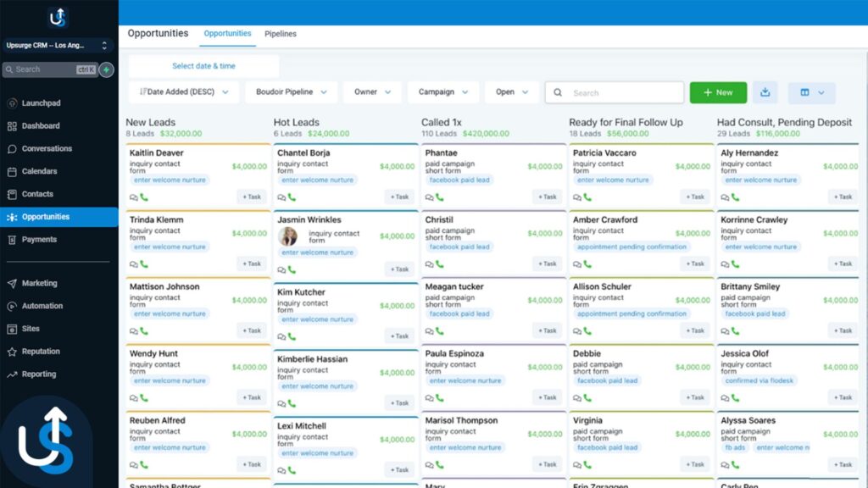Click phone icon on Debbie card
868x488 pixels.
[587, 398]
